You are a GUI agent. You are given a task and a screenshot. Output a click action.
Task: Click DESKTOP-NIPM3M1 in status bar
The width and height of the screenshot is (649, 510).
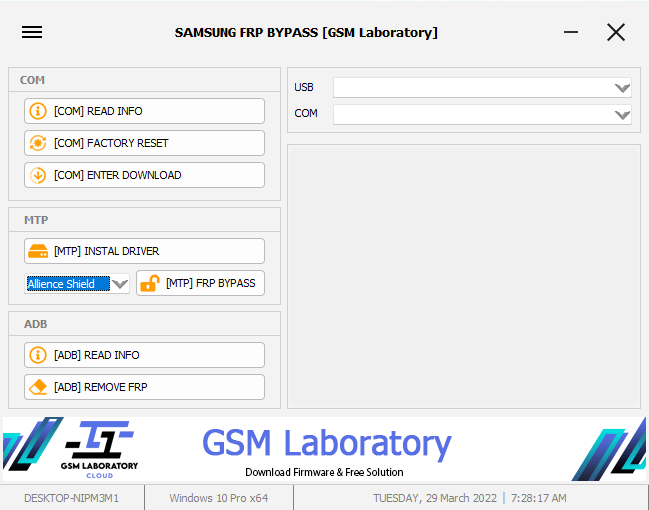coord(72,498)
